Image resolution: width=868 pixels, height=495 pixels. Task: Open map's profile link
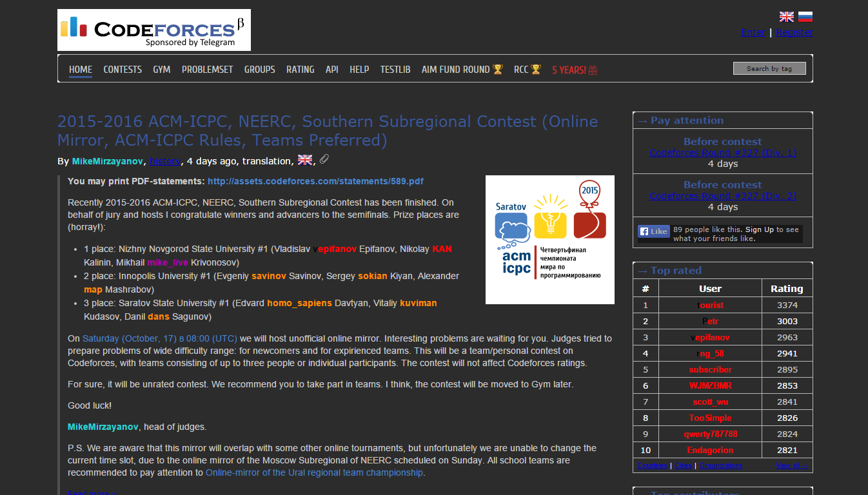click(94, 289)
